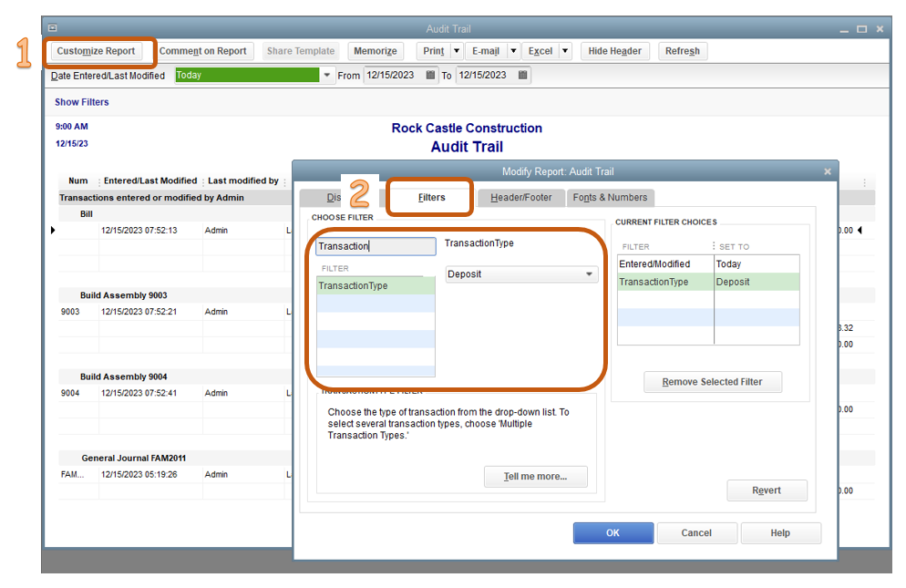Open the From date calendar picker

[430, 75]
